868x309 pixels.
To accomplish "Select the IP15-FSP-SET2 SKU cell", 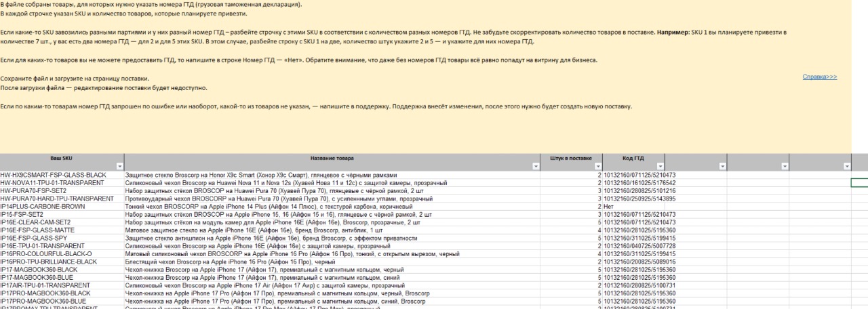I will point(62,214).
